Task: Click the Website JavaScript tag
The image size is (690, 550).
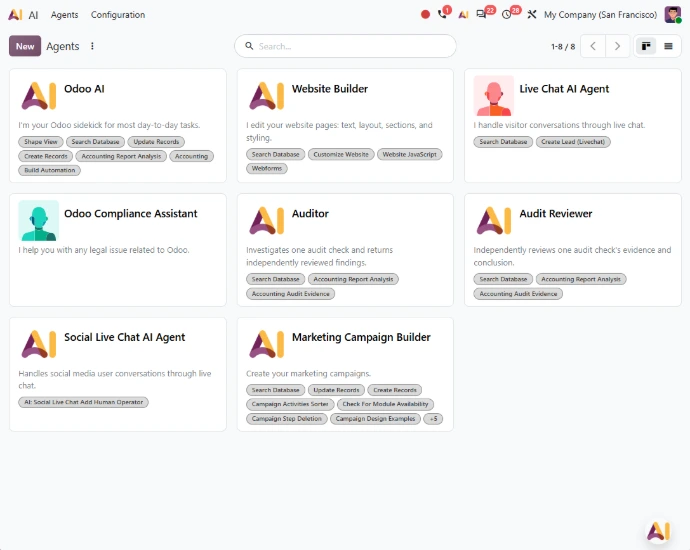Action: [410, 154]
